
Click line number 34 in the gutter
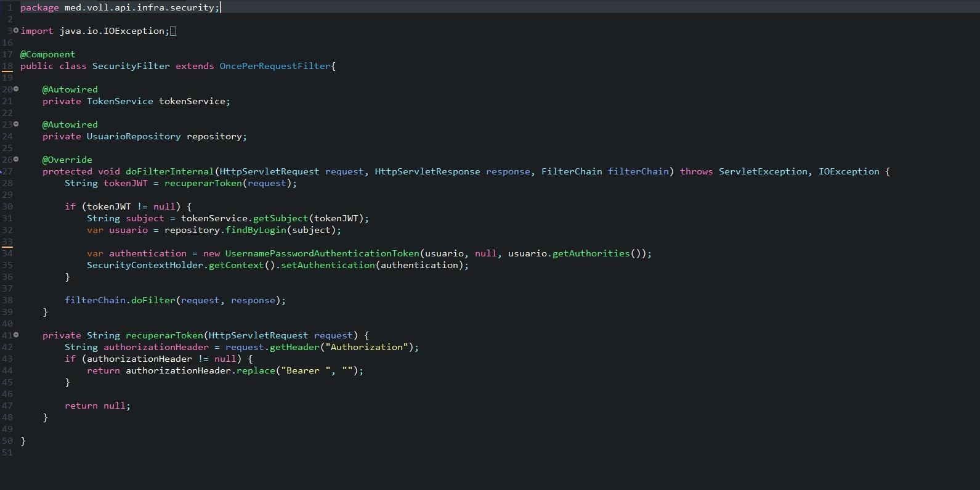click(x=7, y=253)
